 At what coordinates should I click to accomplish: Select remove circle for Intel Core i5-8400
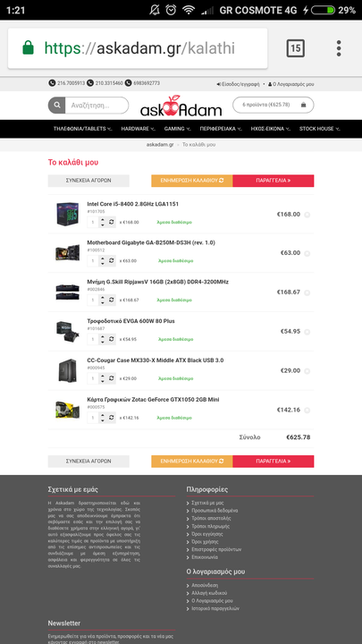307,215
